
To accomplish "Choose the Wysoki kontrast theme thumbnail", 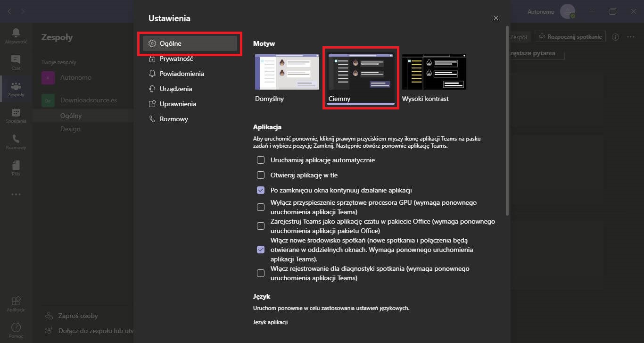I will 434,72.
